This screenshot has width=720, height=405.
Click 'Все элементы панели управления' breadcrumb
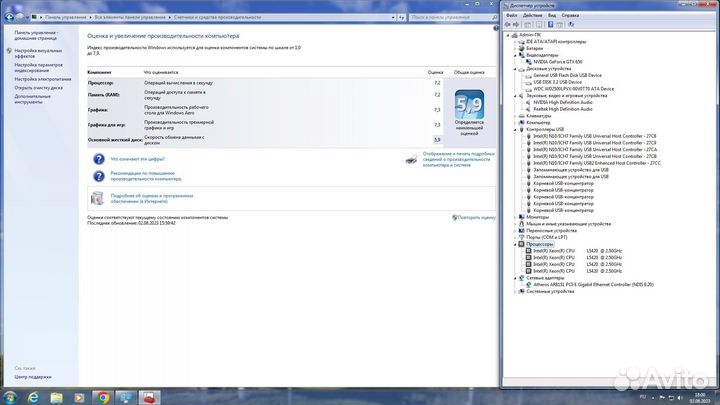[x=130, y=17]
